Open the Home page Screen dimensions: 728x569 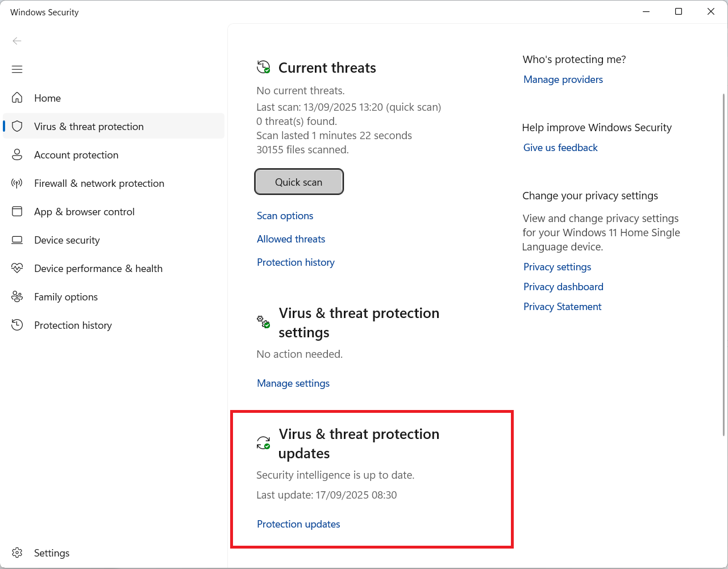pos(47,98)
